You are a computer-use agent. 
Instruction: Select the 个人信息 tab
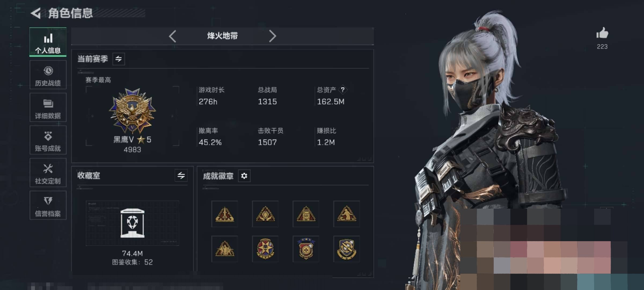[x=48, y=42]
